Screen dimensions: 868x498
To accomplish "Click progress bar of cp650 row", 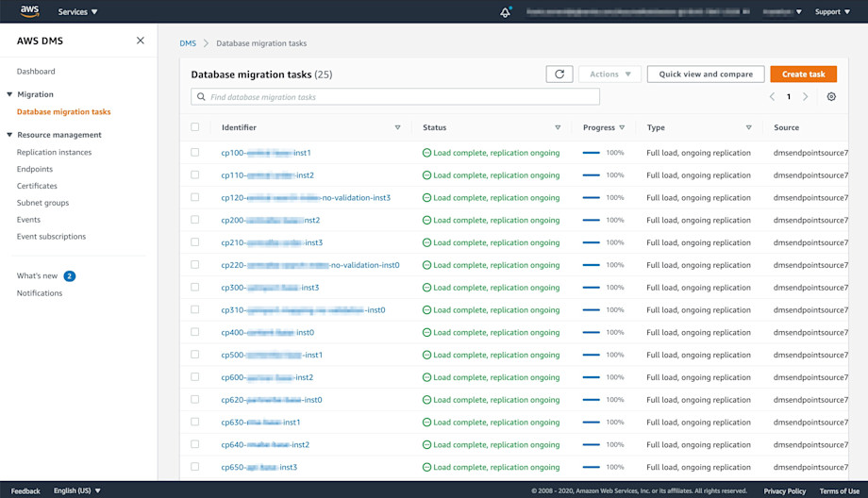I will click(592, 467).
